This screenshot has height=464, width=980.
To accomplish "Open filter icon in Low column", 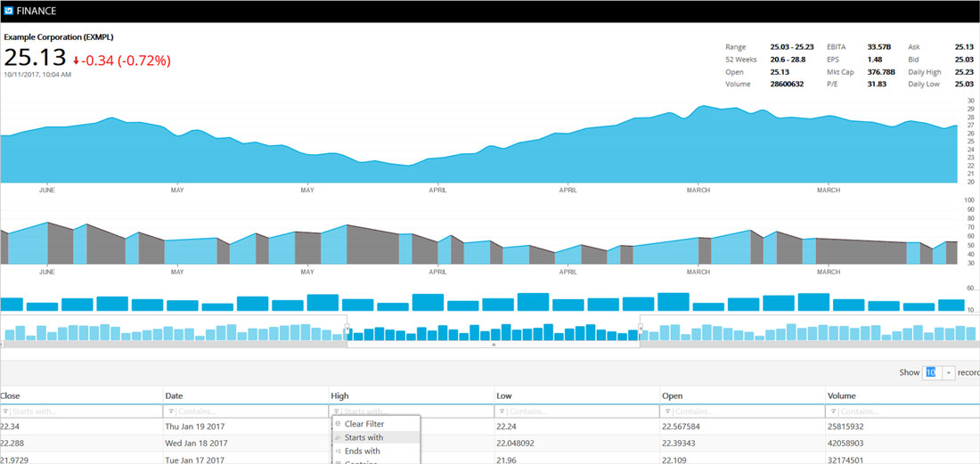I will pos(502,411).
